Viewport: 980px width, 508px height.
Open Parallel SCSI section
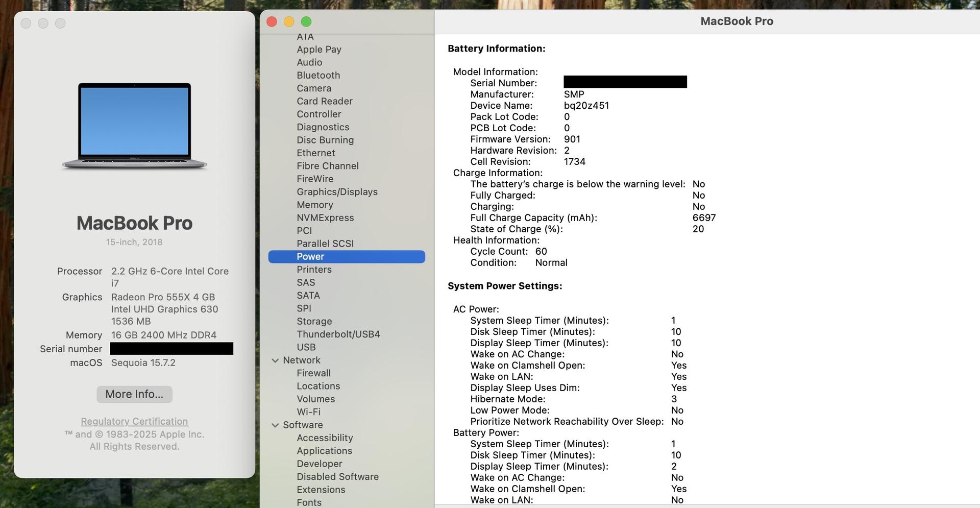tap(325, 244)
